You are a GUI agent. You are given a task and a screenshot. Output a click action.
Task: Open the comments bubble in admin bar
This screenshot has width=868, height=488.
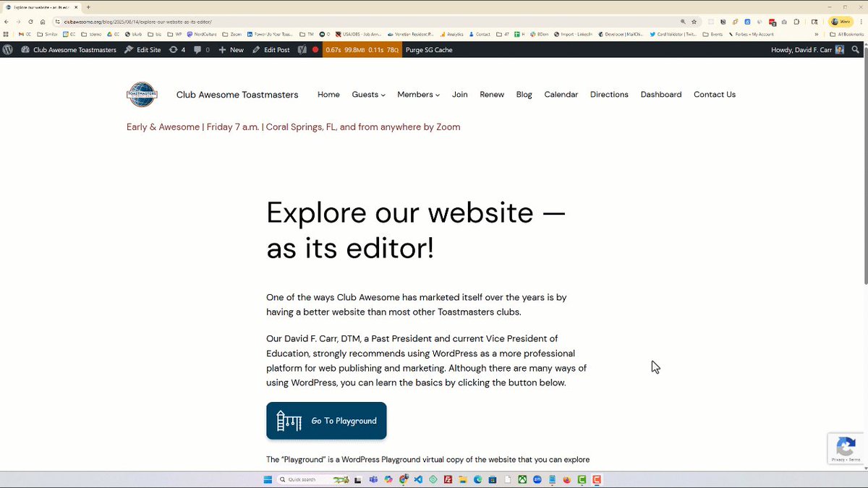(202, 50)
